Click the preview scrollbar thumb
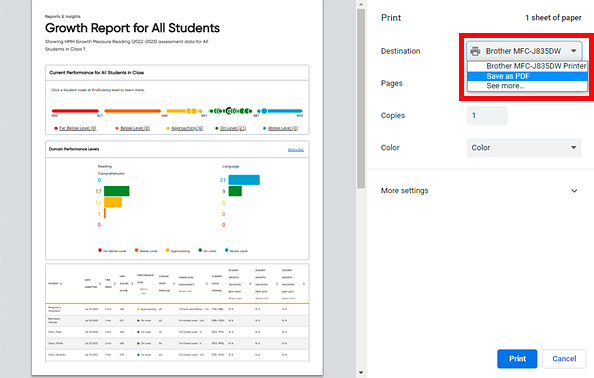The height and width of the screenshot is (378, 594). pyautogui.click(x=361, y=98)
